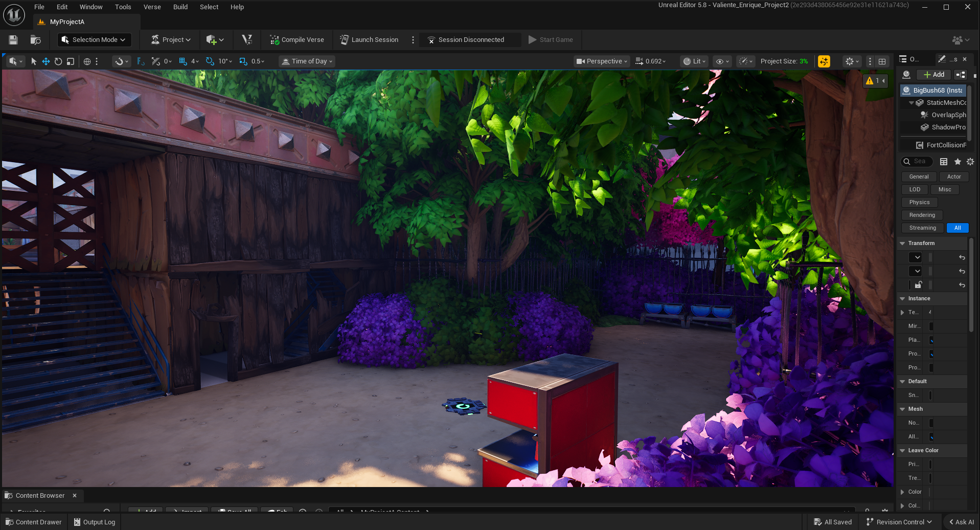The width and height of the screenshot is (980, 530).
Task: Select the Physics filter button
Action: pos(919,203)
